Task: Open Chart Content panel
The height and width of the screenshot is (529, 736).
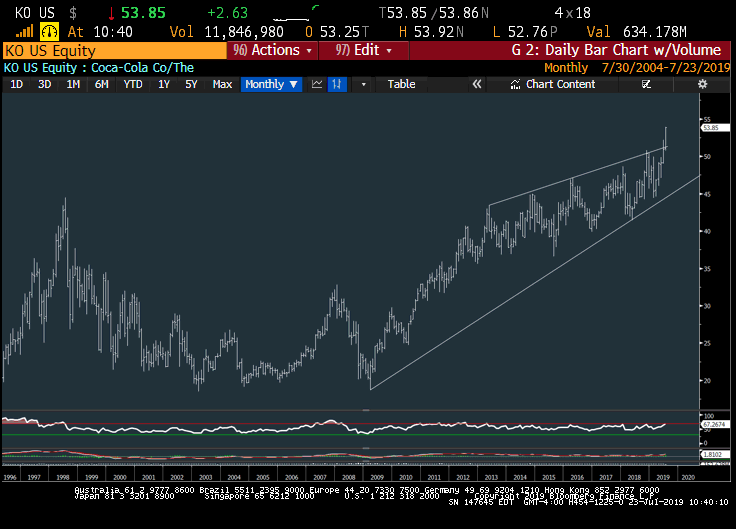Action: (x=553, y=84)
